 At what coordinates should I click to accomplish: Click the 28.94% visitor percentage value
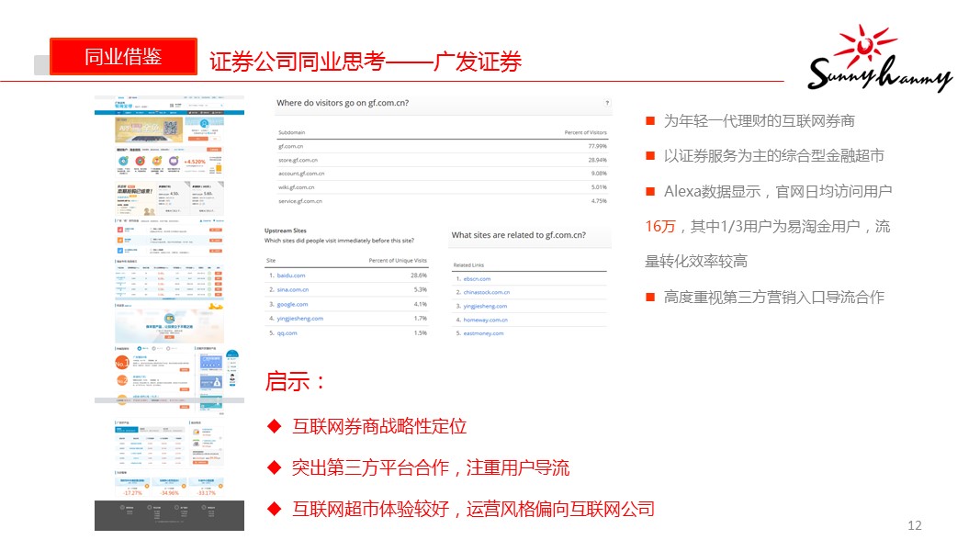click(x=598, y=160)
